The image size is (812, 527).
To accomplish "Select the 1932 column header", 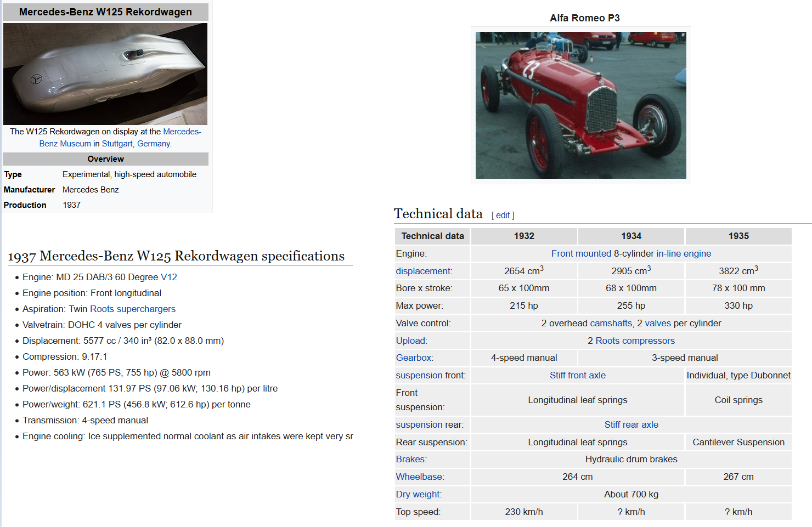I will point(524,236).
